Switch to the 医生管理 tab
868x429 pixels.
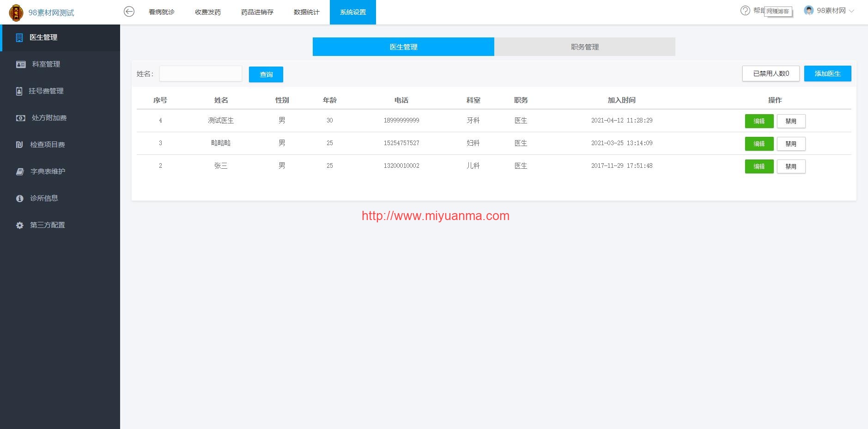403,47
